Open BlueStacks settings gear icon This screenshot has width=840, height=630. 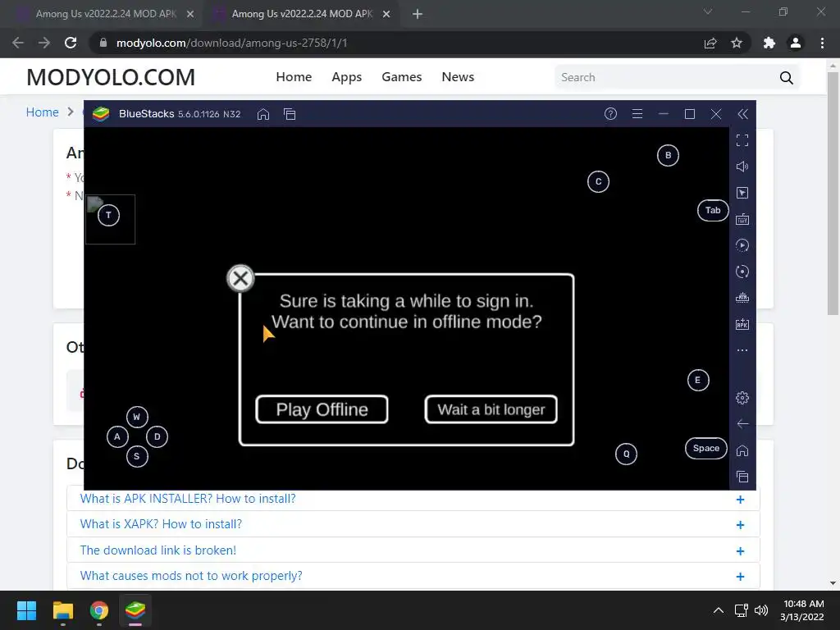742,398
